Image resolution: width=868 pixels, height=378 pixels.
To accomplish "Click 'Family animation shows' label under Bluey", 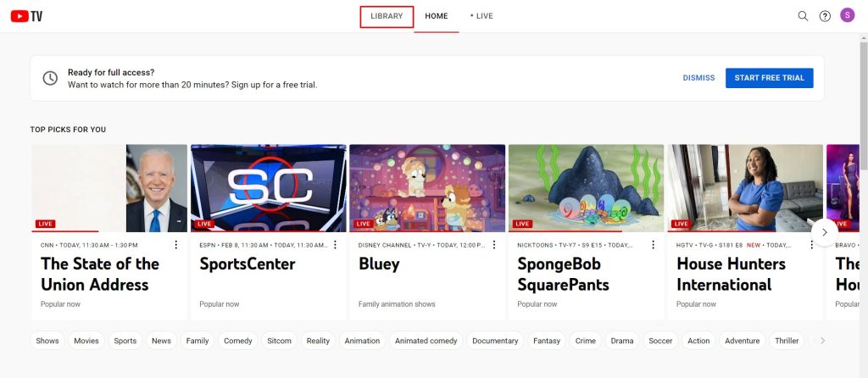I will [397, 303].
